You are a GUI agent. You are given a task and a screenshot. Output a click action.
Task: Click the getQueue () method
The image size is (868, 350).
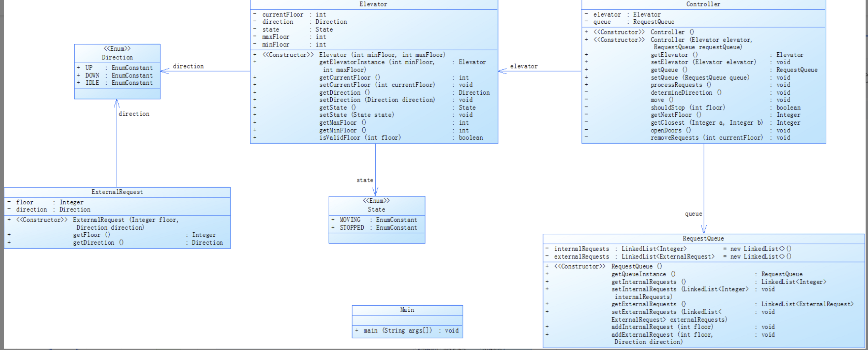(x=701, y=70)
